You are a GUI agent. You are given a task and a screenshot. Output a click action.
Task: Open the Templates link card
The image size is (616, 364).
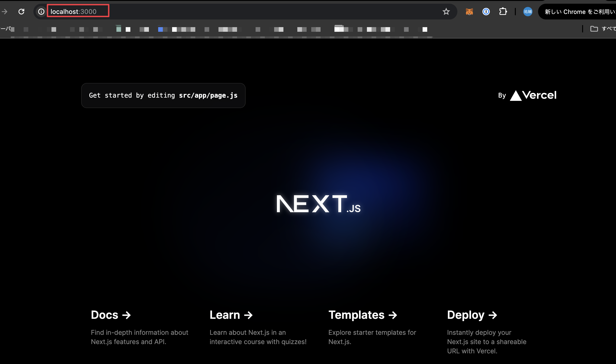(x=377, y=327)
